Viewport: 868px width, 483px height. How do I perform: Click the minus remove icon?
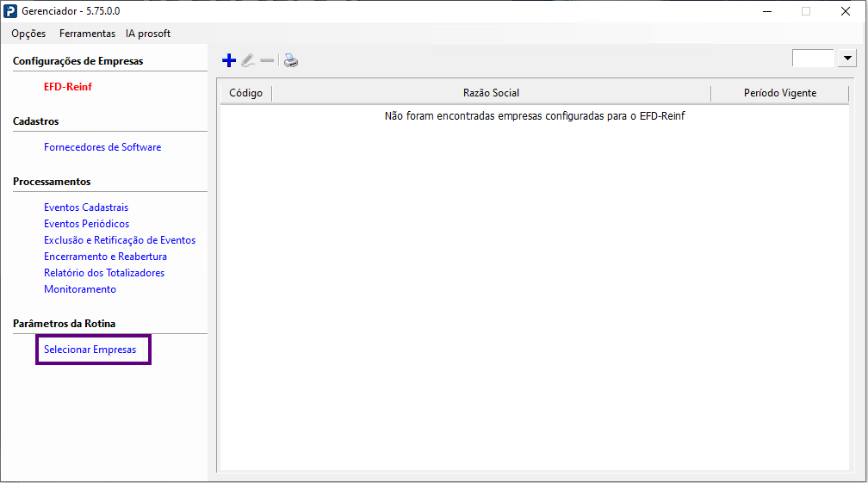[267, 60]
